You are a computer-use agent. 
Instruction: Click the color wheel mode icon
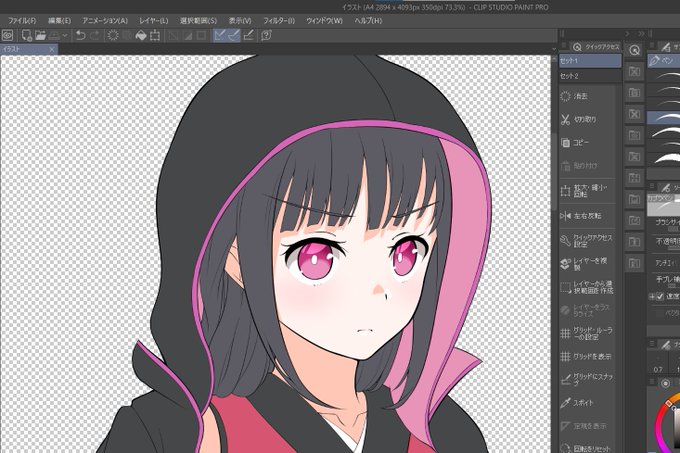[x=665, y=383]
